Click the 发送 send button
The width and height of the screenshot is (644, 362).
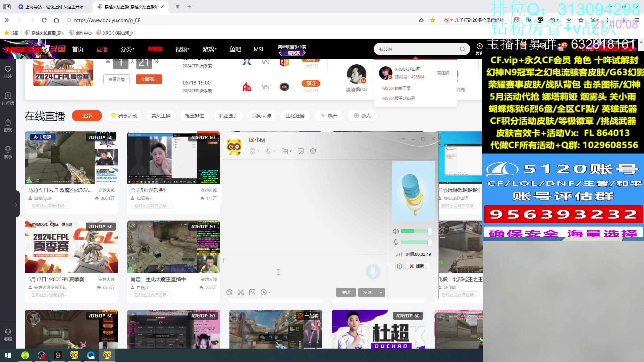tap(368, 293)
